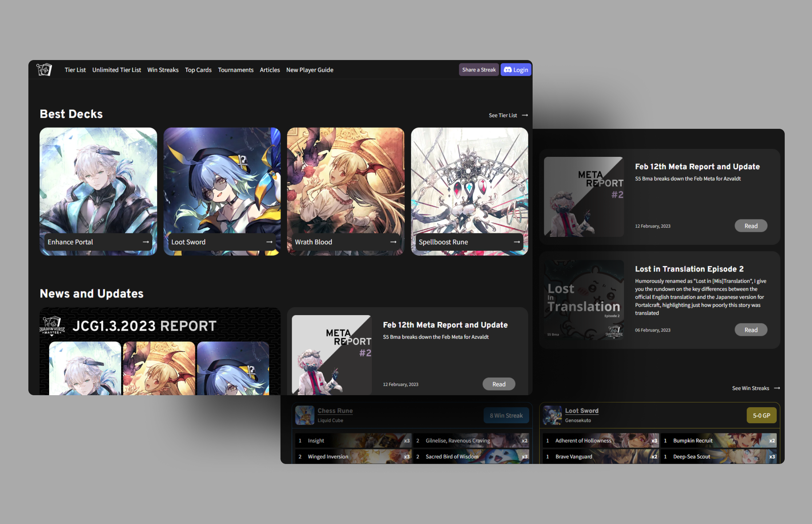Click the 5-0 GP badge

point(761,416)
